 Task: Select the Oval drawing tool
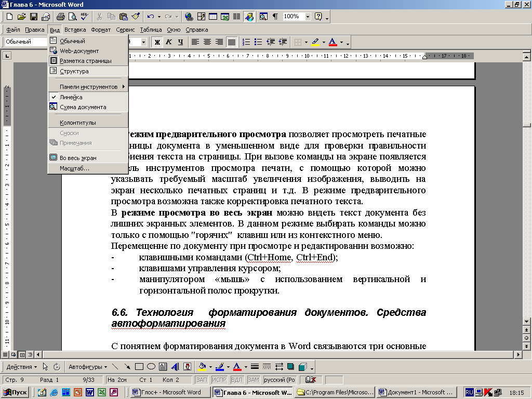point(151,367)
